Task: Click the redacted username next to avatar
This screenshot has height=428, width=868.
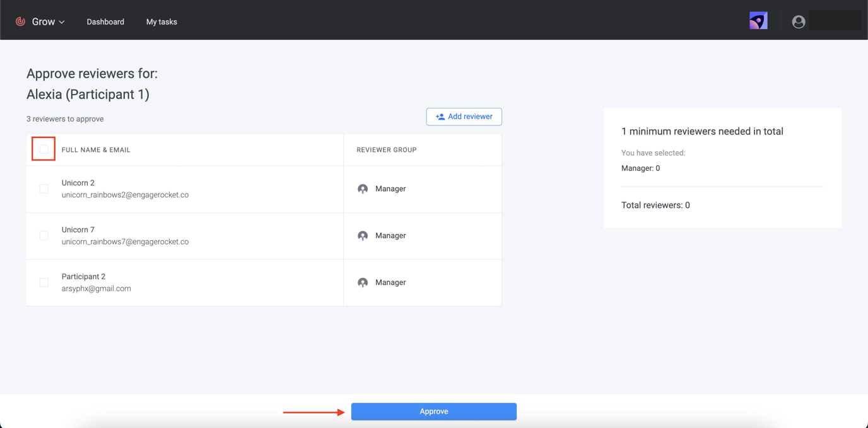Action: pyautogui.click(x=835, y=21)
